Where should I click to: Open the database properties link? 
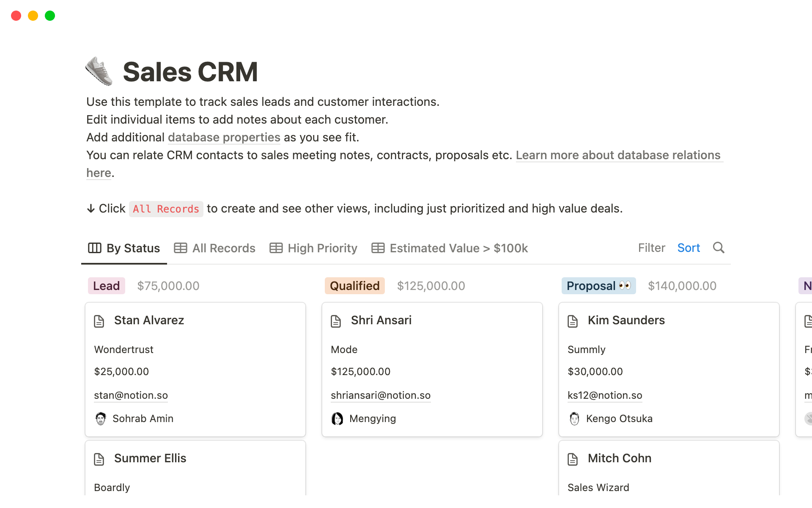tap(224, 138)
